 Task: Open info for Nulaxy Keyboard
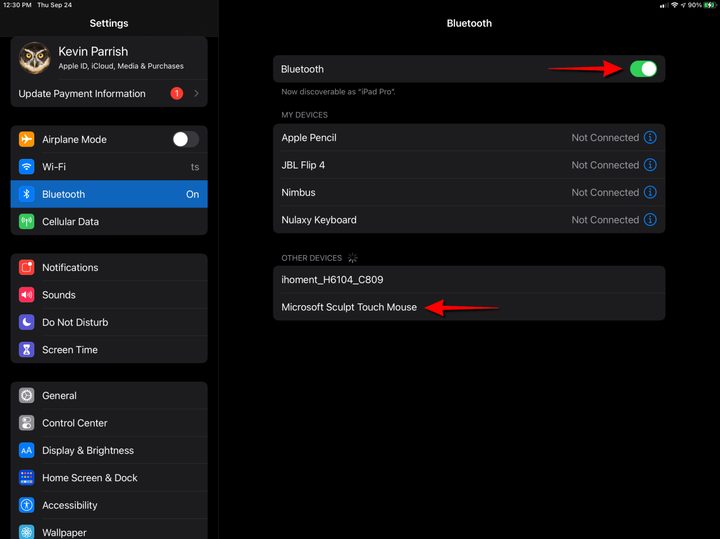[650, 219]
